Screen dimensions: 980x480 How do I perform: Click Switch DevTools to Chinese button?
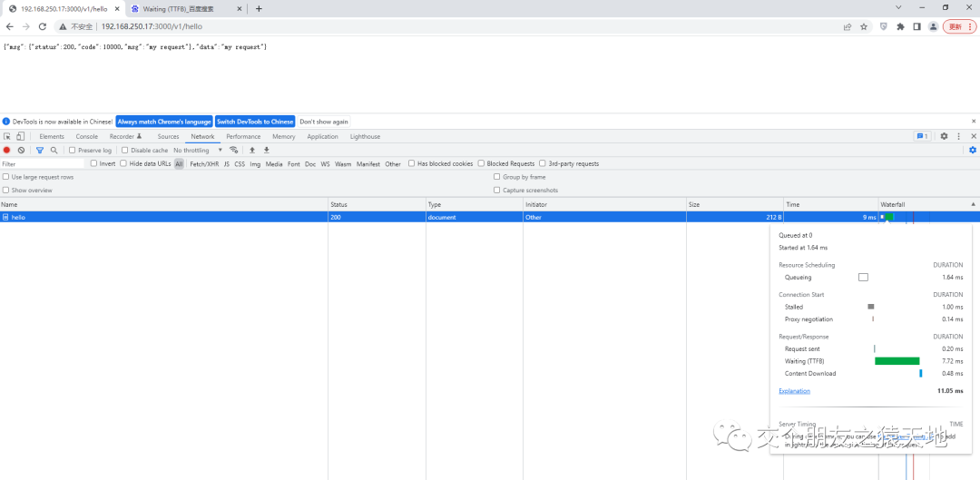coord(255,122)
